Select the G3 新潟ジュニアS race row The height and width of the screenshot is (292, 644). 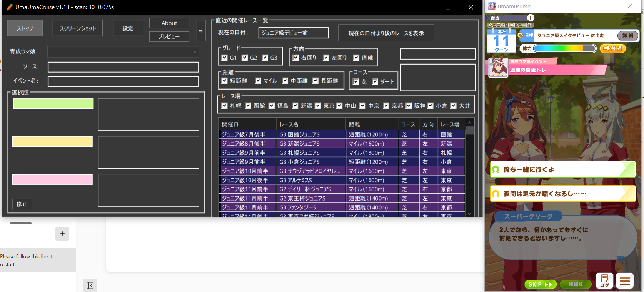pyautogui.click(x=342, y=144)
